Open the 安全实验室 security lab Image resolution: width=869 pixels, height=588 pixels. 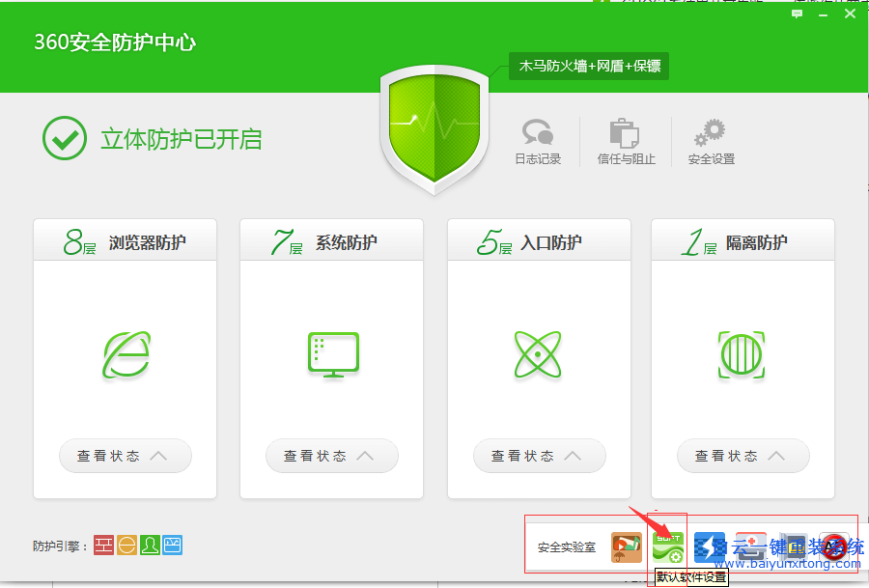[x=569, y=545]
